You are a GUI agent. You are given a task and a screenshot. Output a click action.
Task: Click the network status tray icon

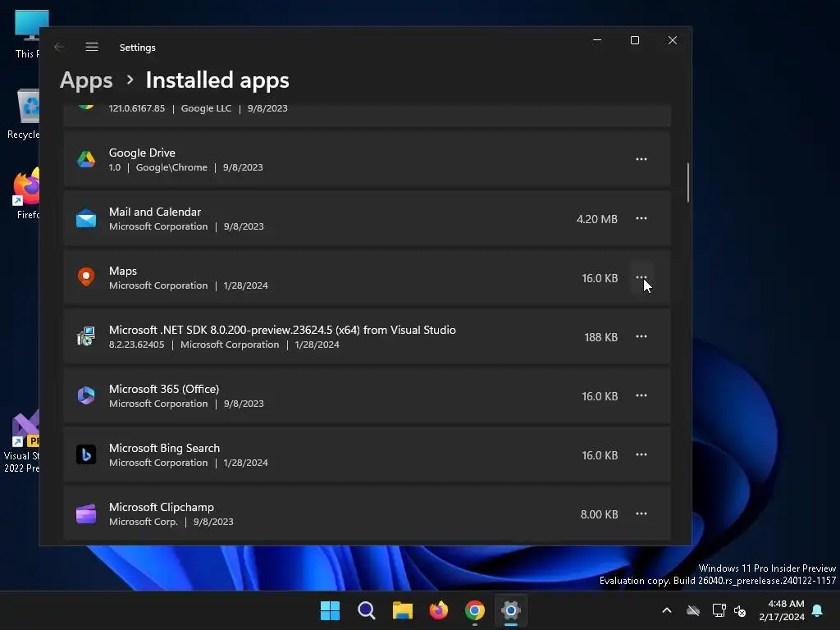click(x=719, y=610)
